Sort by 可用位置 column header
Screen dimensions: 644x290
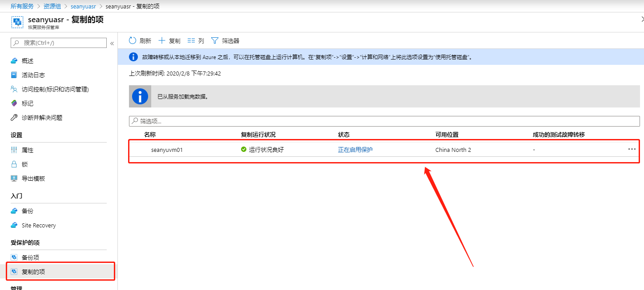447,135
